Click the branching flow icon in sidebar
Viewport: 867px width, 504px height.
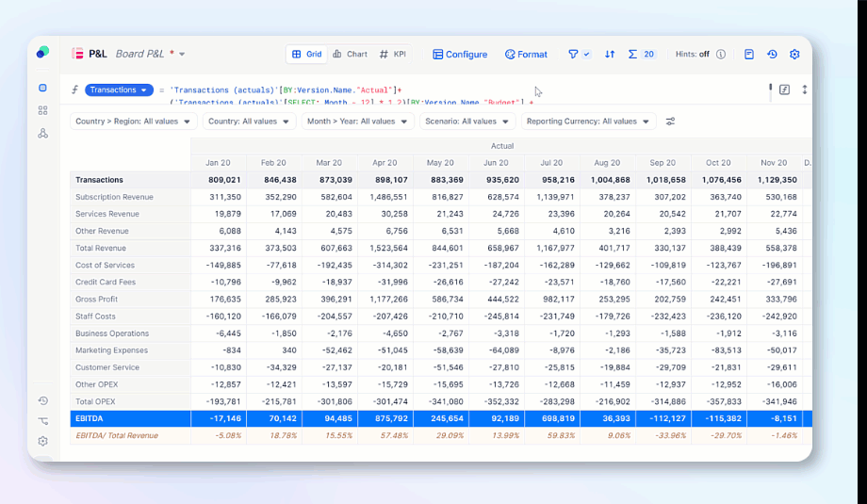click(42, 421)
